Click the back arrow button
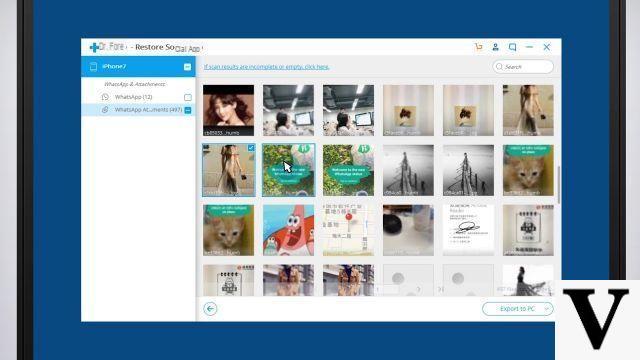The height and width of the screenshot is (360, 640). pos(210,309)
